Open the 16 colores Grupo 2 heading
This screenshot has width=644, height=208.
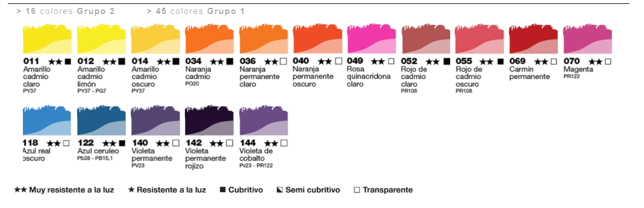(x=66, y=12)
